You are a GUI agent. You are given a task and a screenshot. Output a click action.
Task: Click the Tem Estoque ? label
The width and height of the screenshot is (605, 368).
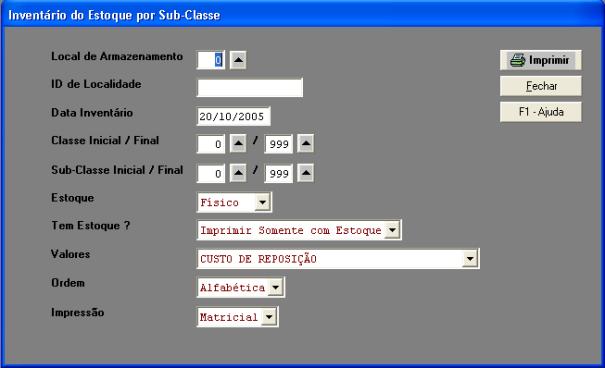point(91,225)
